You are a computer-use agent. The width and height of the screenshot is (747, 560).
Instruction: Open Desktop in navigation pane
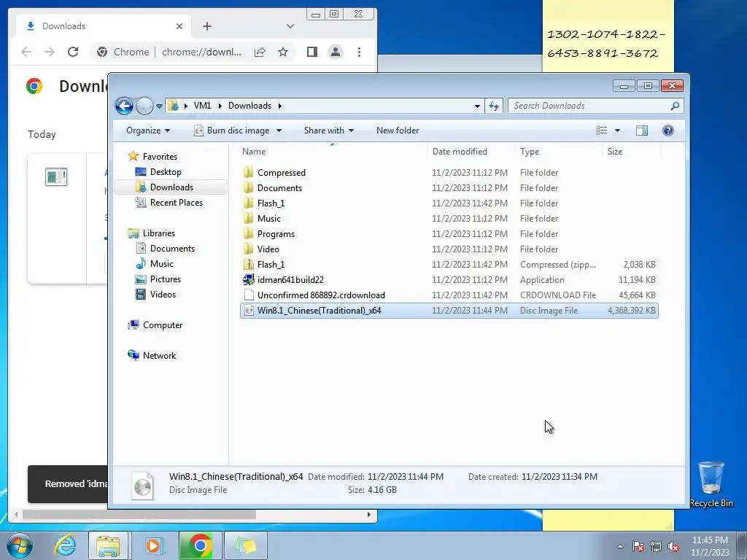(x=158, y=172)
